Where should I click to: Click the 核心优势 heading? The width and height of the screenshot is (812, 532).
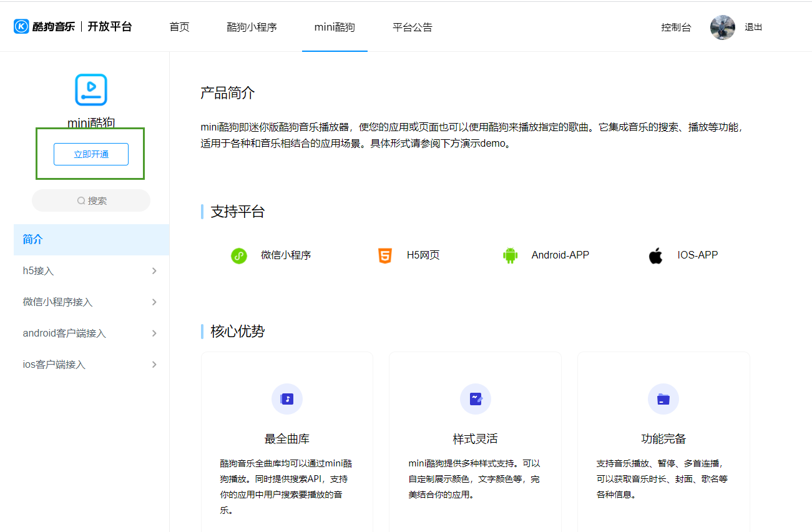(x=238, y=332)
